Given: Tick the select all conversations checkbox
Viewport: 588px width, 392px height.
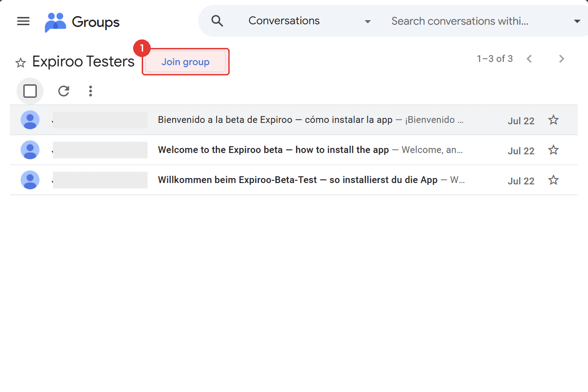Looking at the screenshot, I should [x=30, y=91].
